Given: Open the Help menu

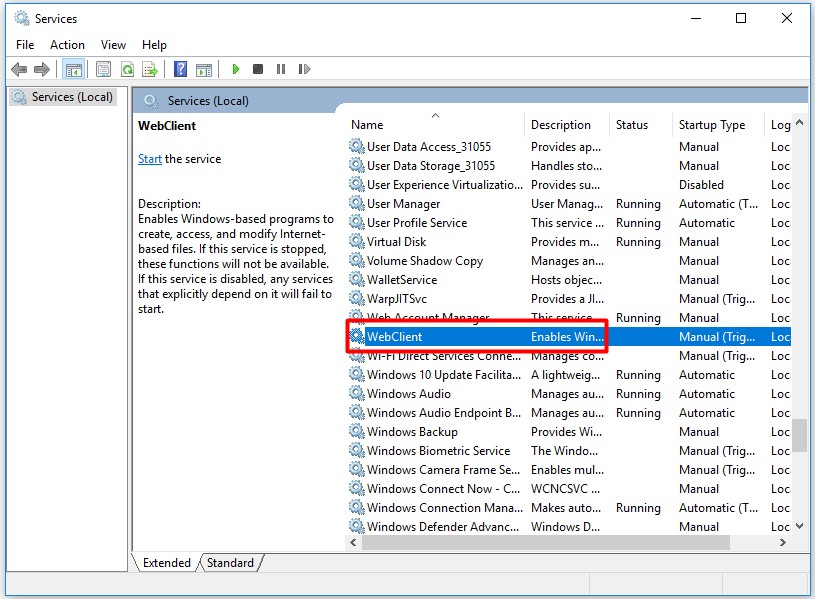Looking at the screenshot, I should (x=154, y=45).
